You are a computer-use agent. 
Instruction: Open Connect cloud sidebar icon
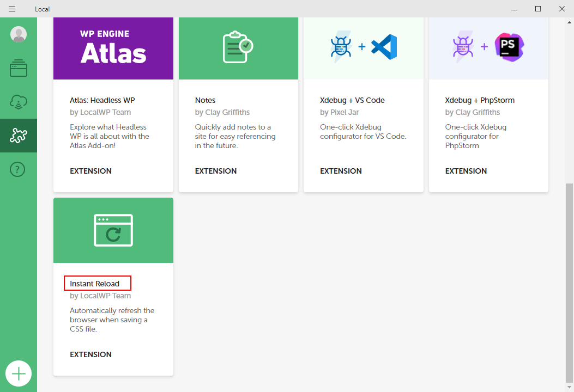point(19,102)
